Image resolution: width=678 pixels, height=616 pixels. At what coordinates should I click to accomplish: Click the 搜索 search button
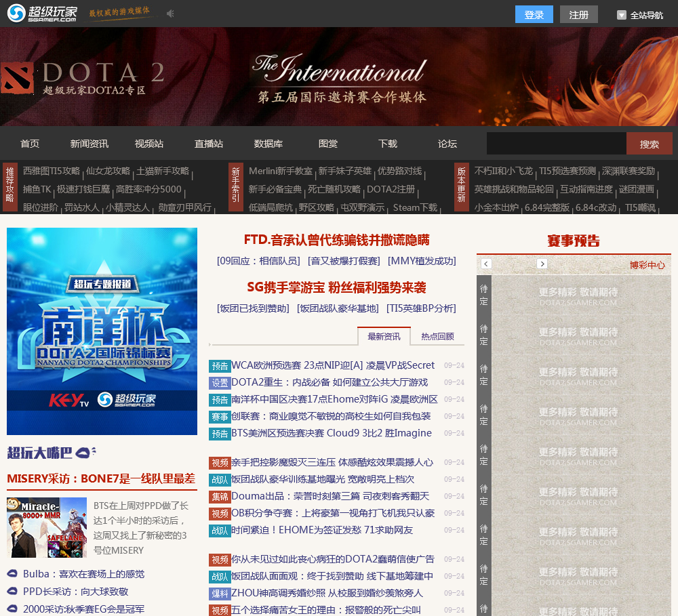649,144
